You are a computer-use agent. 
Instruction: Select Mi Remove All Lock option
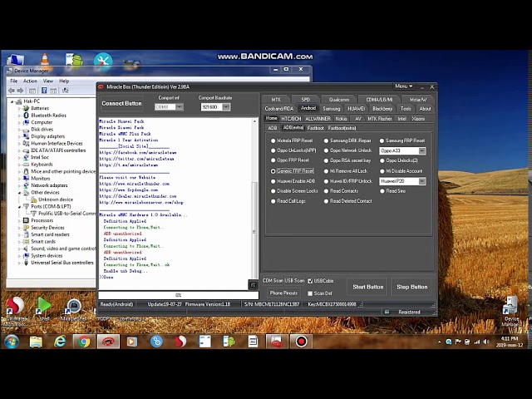(326, 171)
